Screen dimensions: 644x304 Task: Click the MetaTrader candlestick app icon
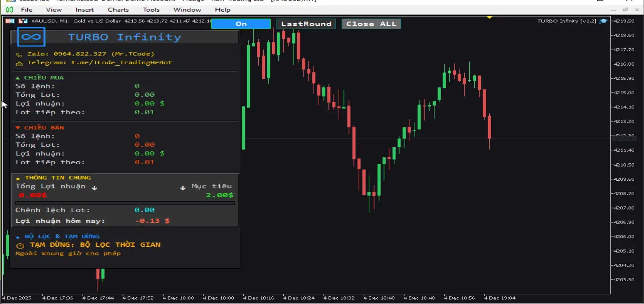click(x=9, y=9)
